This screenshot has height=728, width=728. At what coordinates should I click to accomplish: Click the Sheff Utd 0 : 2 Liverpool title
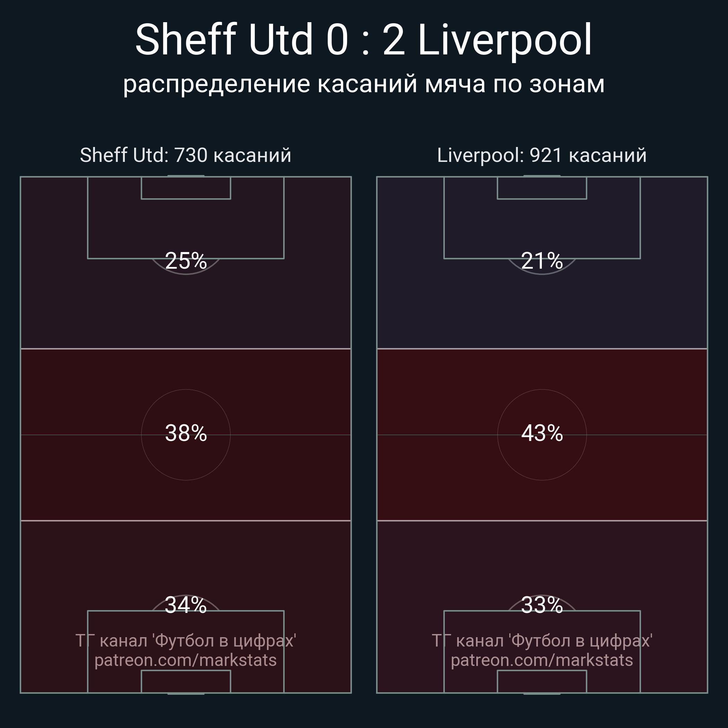pos(364,40)
